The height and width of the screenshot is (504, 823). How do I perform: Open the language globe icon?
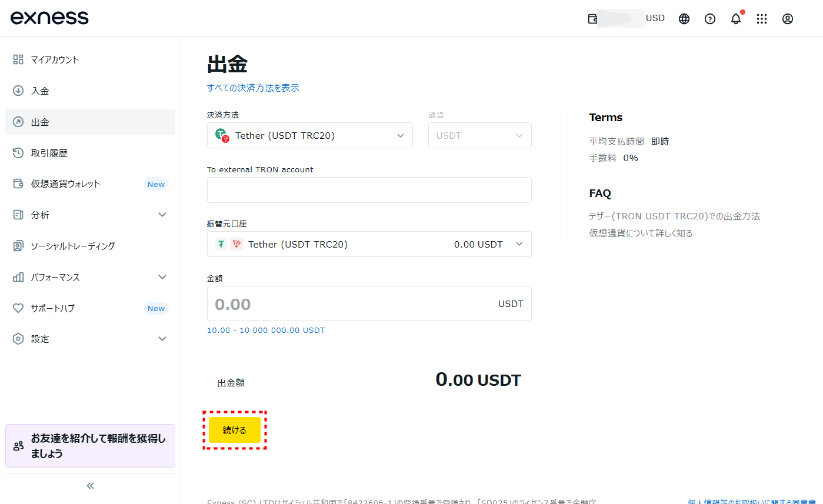click(684, 19)
